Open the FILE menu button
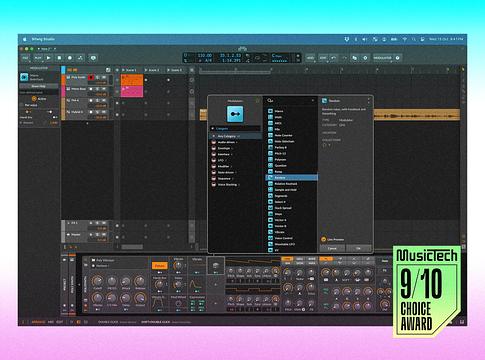 point(26,58)
